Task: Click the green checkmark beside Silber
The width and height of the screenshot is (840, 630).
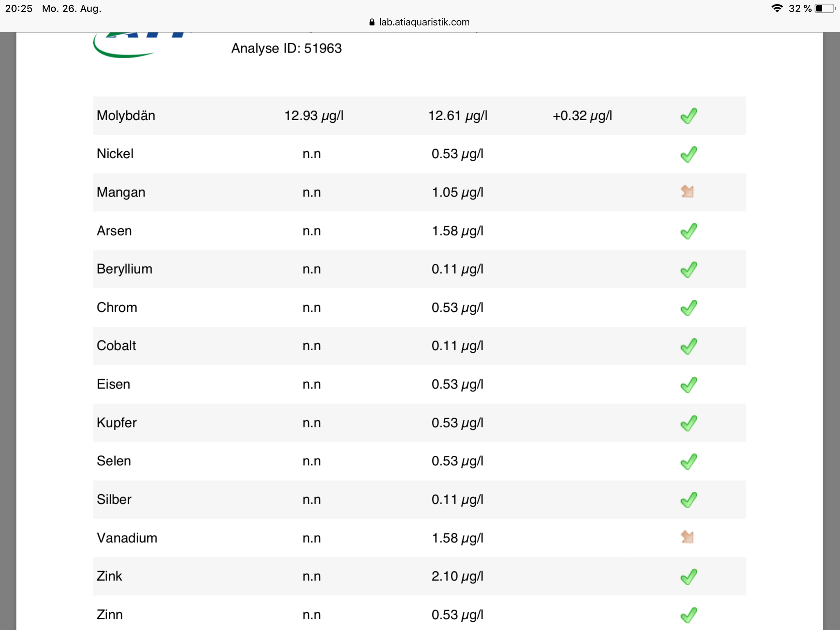Action: click(x=689, y=500)
